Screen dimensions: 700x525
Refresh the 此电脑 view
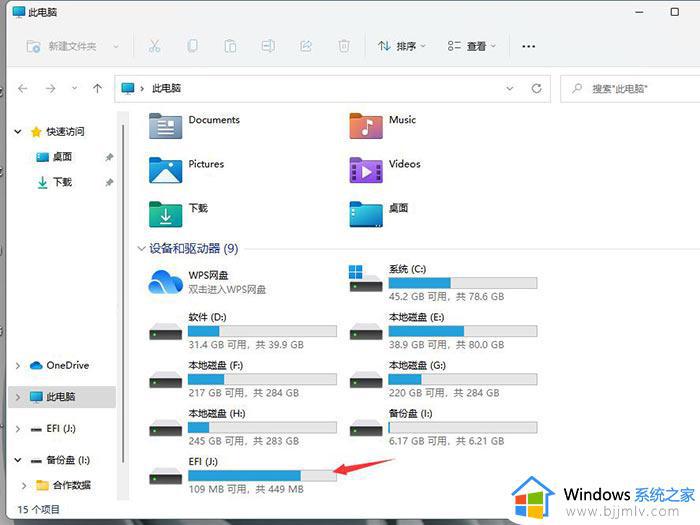pos(537,88)
